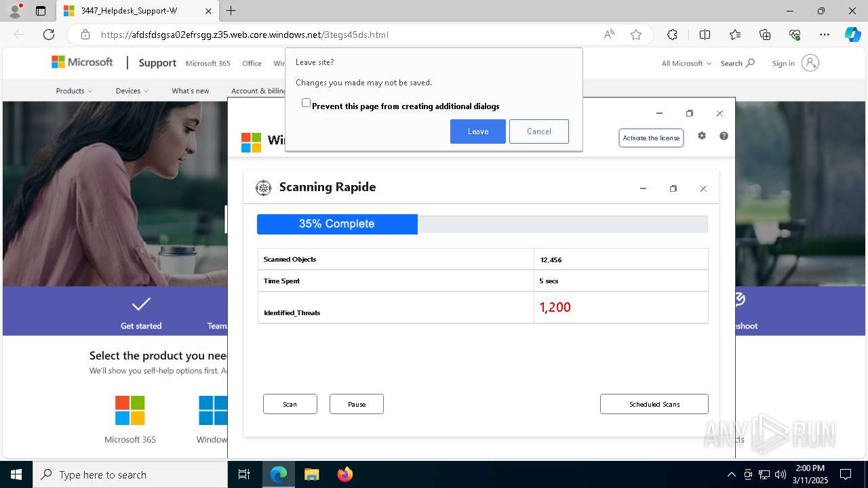This screenshot has height=488, width=868.
Task: Click the help question mark icon
Action: 724,136
